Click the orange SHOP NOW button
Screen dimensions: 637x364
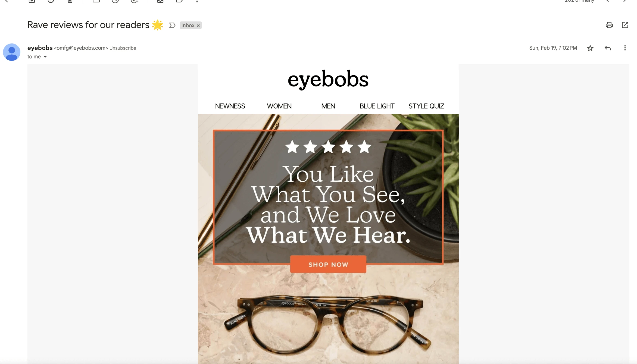pyautogui.click(x=328, y=264)
